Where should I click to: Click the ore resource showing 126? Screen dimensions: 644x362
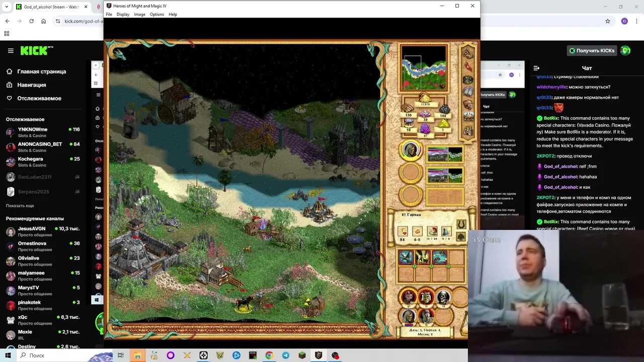(x=444, y=110)
